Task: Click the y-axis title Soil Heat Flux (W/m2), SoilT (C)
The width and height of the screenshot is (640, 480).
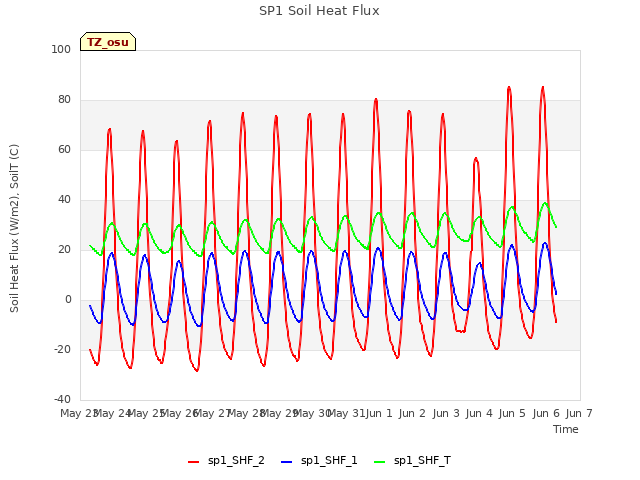Action: pos(14,228)
